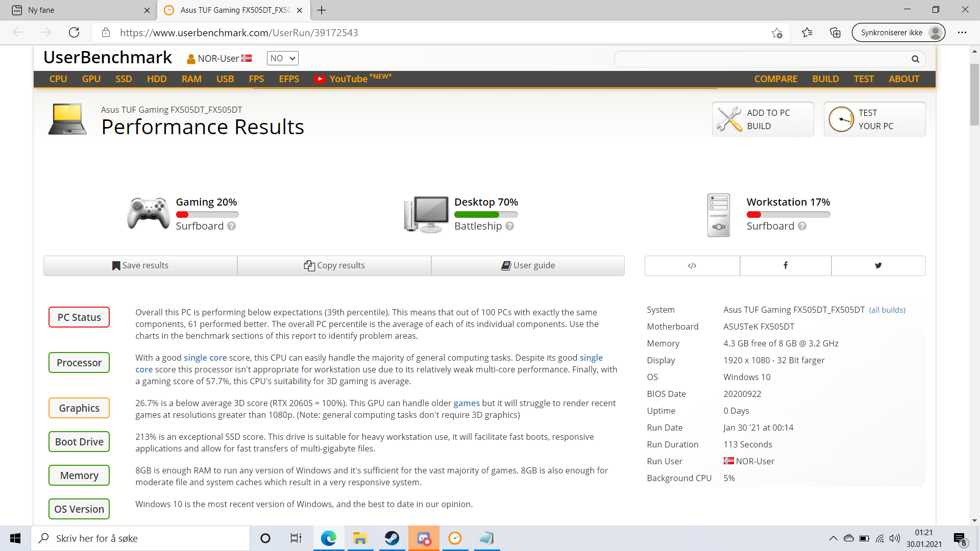Click Test Your PC button
The width and height of the screenshot is (980, 551).
(x=874, y=119)
